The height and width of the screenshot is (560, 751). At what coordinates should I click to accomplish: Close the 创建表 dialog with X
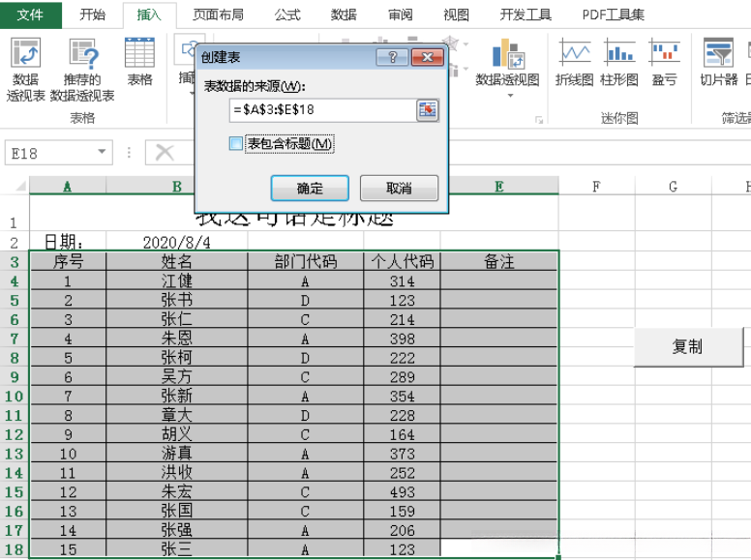427,57
